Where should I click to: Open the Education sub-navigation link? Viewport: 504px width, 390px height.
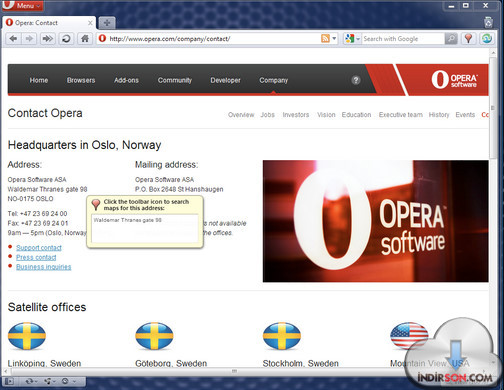click(356, 115)
